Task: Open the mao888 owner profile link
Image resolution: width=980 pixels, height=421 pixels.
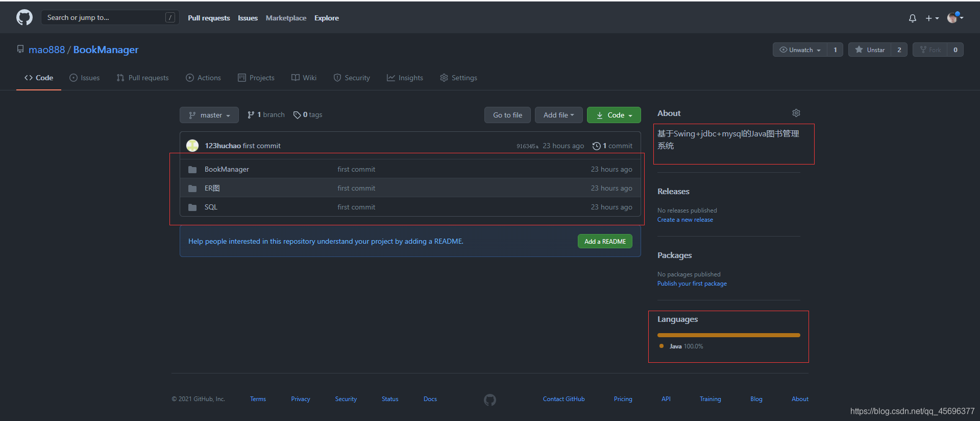Action: (46, 50)
